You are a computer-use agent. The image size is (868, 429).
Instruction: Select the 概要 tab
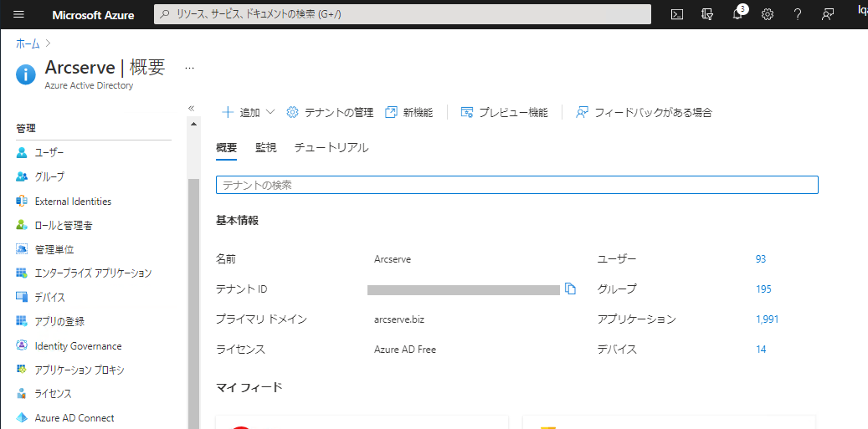(x=226, y=148)
